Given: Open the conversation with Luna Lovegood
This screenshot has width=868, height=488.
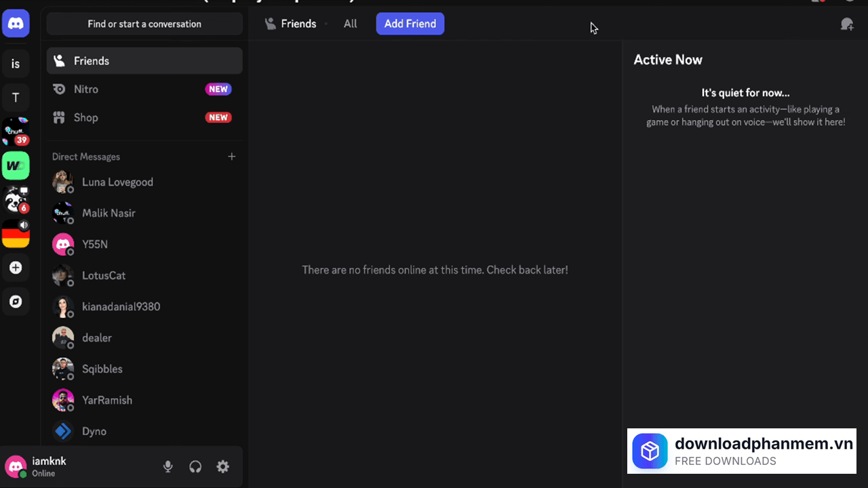Looking at the screenshot, I should (117, 182).
